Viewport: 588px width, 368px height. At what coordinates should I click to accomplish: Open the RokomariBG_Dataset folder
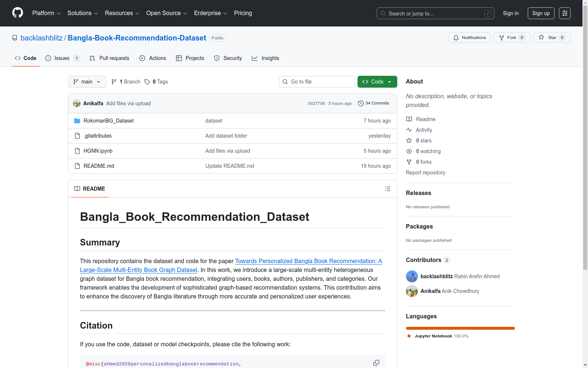pos(108,121)
